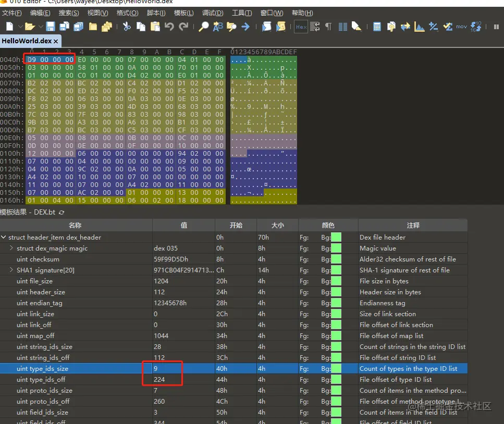Click the 名称 column header
This screenshot has width=504, height=424.
[x=76, y=225]
